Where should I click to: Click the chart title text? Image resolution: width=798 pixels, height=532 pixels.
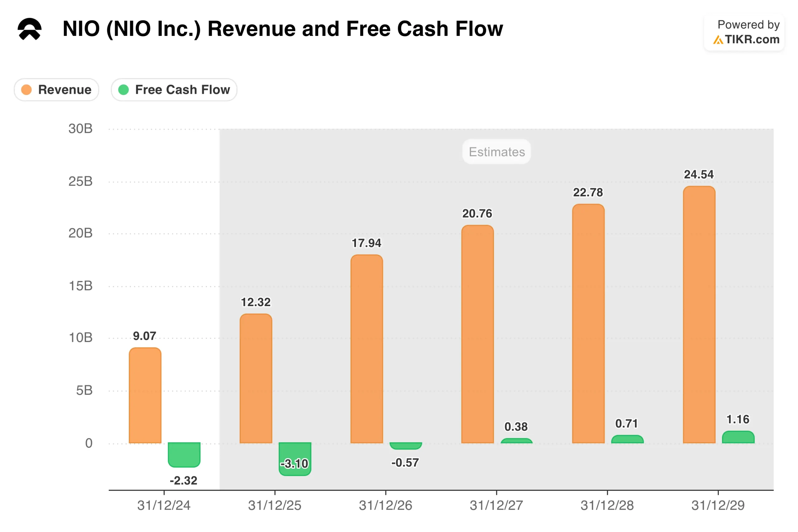[283, 29]
